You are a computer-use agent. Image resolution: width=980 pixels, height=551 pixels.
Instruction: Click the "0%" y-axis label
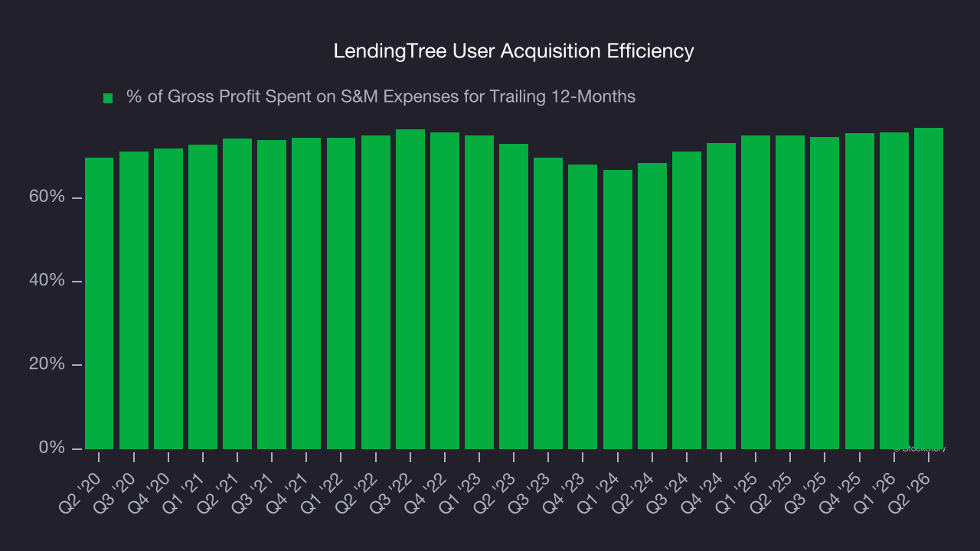[51, 448]
